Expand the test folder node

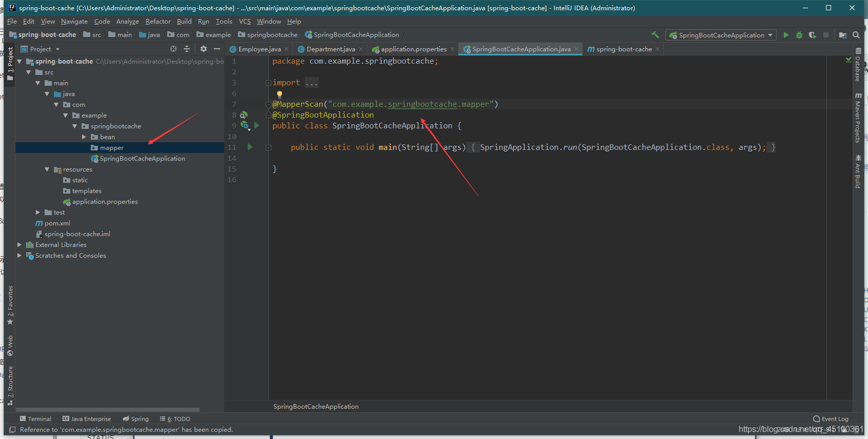click(38, 213)
